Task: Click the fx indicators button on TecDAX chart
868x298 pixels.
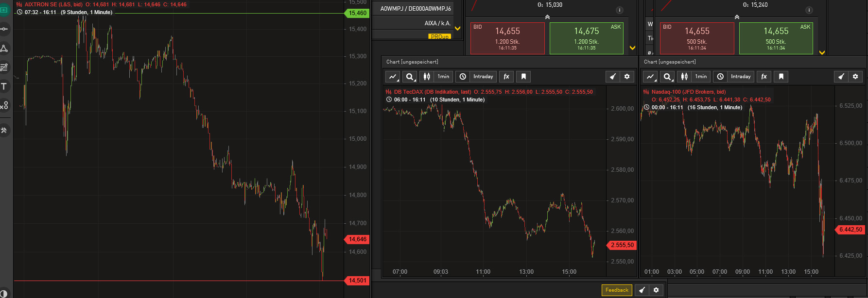Action: [x=506, y=77]
